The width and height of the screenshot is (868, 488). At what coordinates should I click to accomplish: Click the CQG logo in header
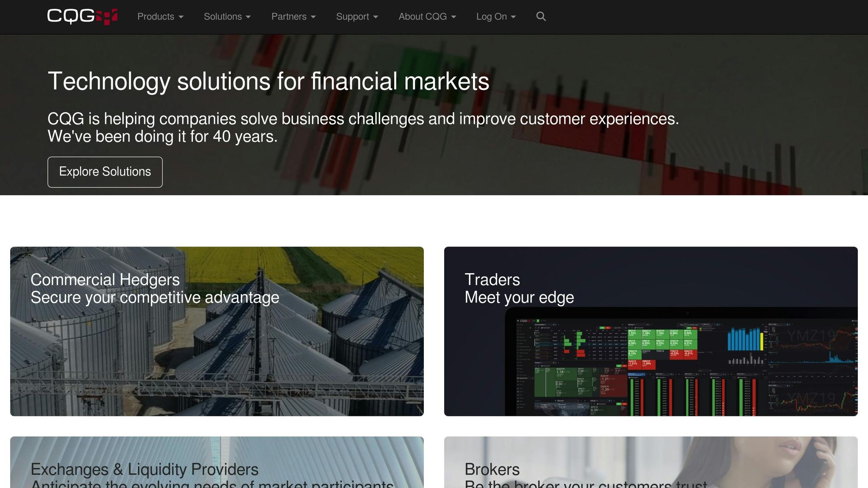coord(82,17)
